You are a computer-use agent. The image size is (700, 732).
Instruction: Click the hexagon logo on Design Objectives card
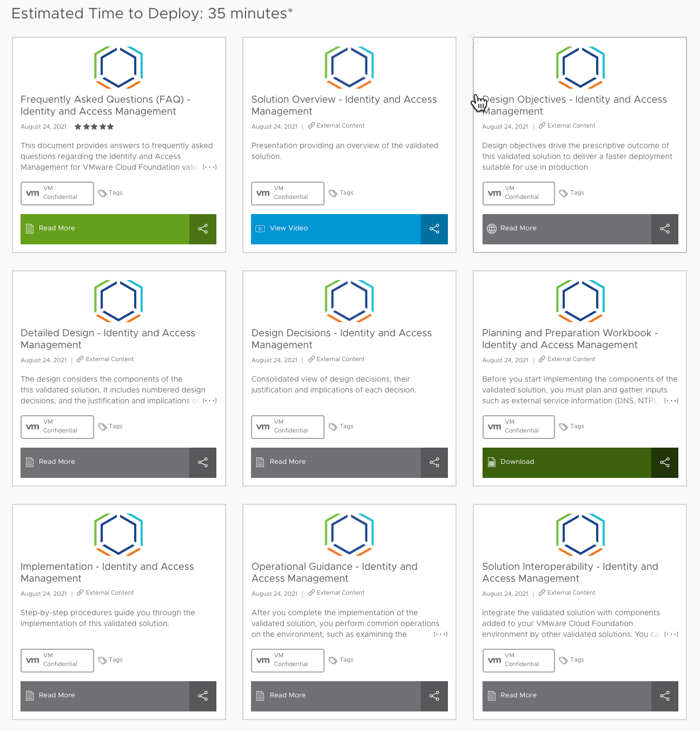580,68
